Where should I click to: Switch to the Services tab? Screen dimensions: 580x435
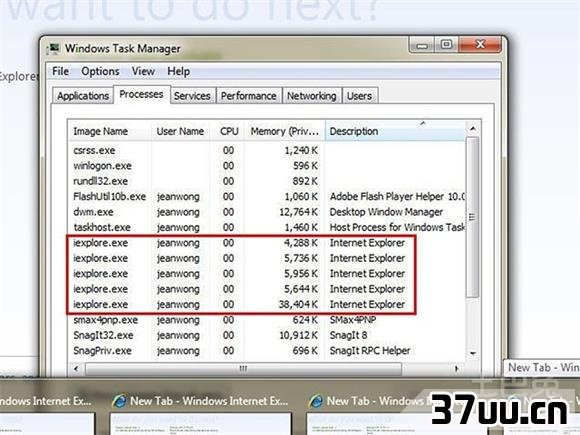[192, 96]
